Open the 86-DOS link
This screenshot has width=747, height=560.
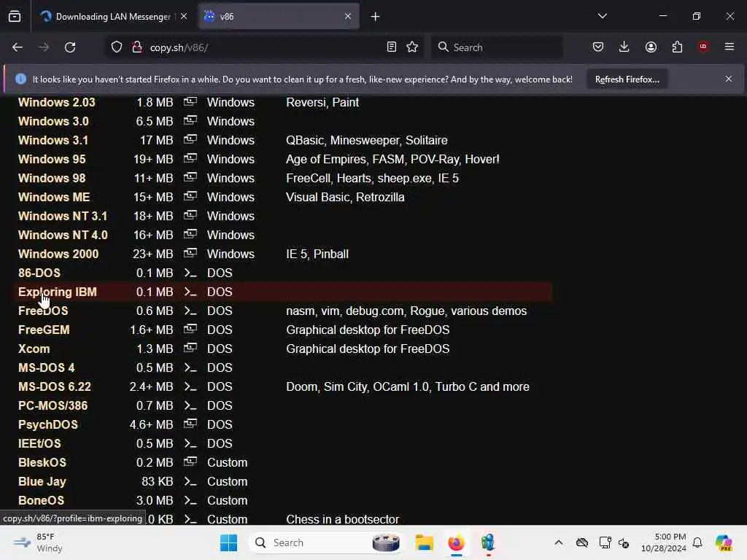pyautogui.click(x=39, y=273)
